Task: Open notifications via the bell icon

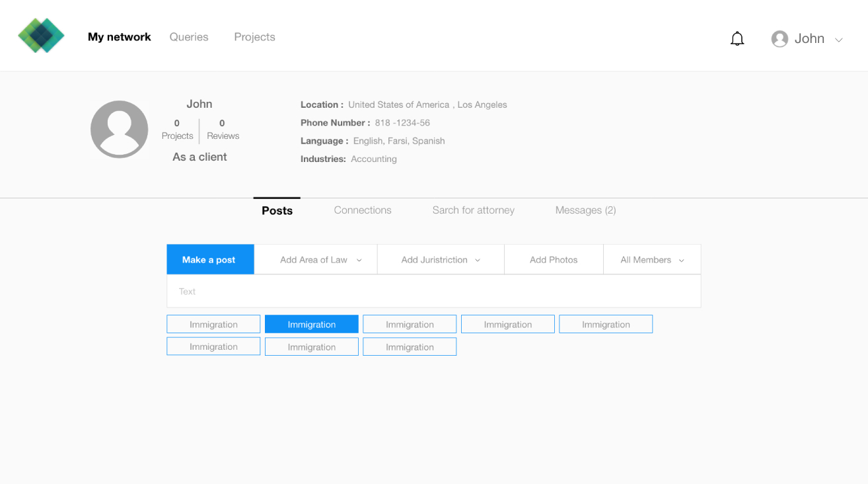Action: coord(737,39)
